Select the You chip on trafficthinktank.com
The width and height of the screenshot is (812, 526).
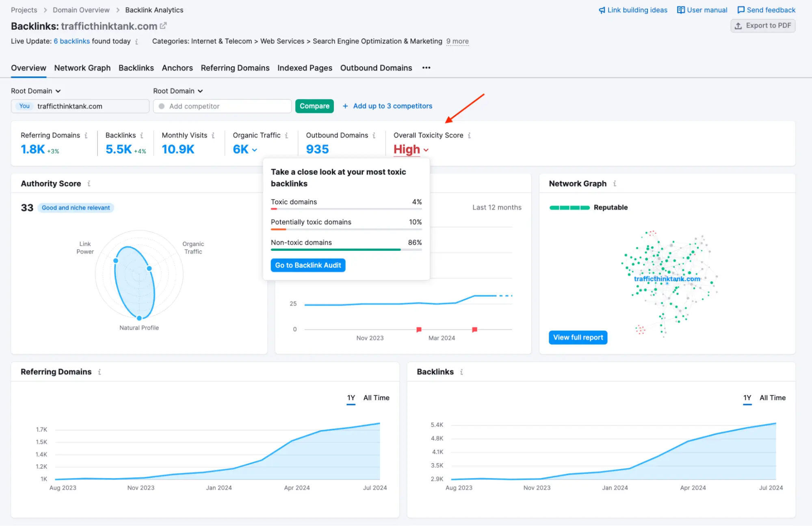click(x=24, y=106)
